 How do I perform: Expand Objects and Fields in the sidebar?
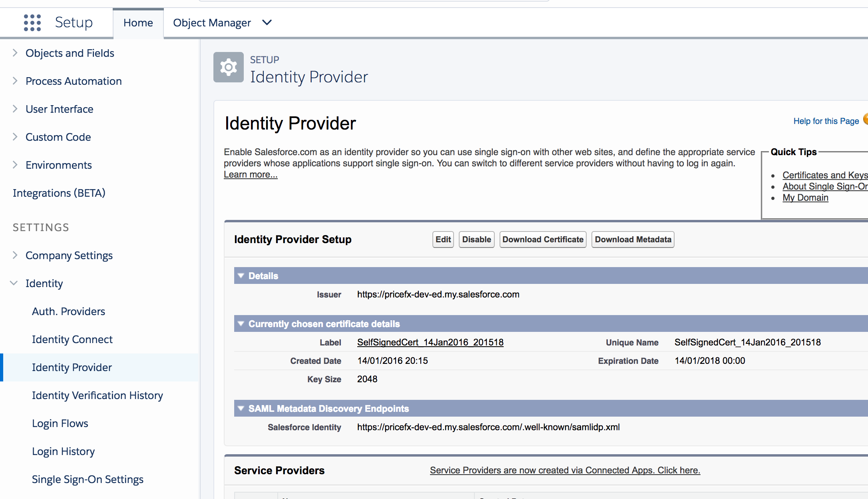click(15, 53)
